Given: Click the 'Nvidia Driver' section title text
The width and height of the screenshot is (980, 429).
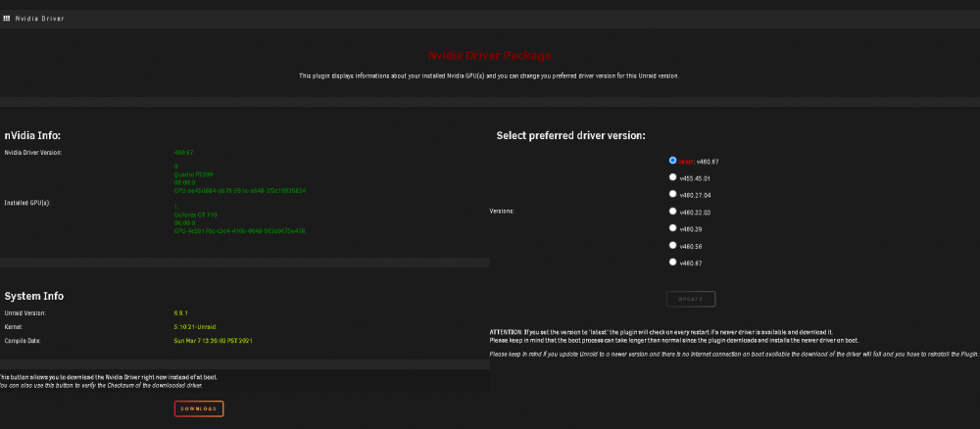Looking at the screenshot, I should coord(40,19).
